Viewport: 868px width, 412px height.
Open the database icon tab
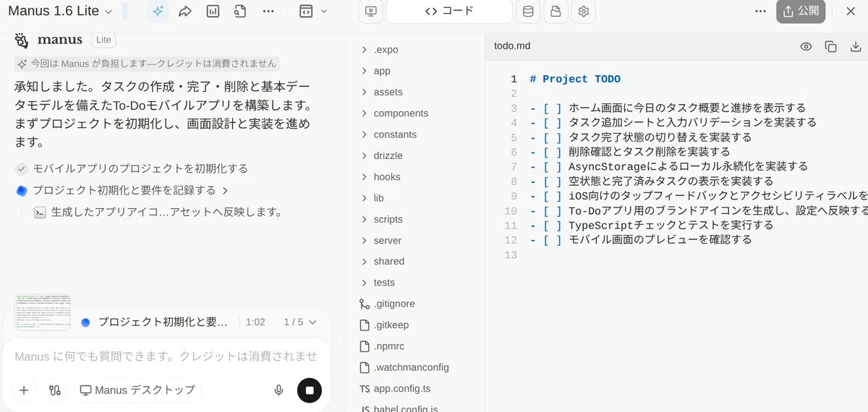tap(528, 12)
